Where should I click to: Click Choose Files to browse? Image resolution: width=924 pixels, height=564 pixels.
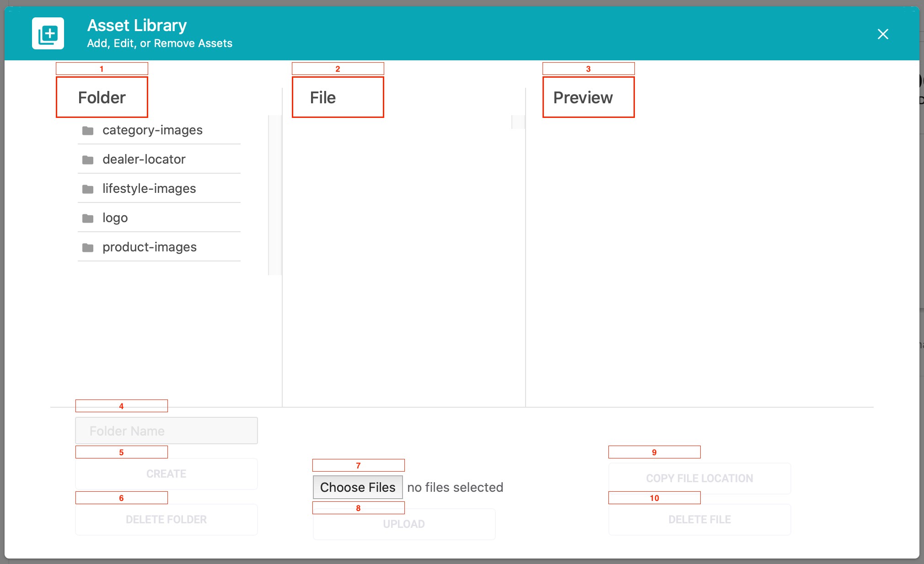coord(358,487)
